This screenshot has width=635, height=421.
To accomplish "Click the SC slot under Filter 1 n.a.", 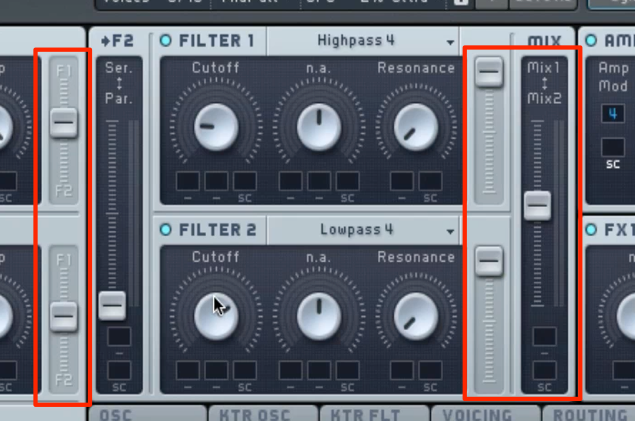I will (347, 181).
